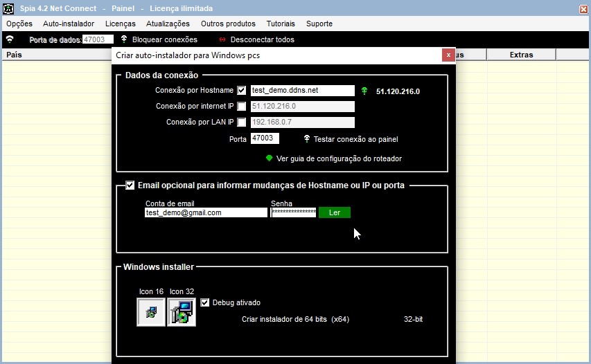Open the Suporte menu
Screen dimensions: 591x364
pyautogui.click(x=319, y=24)
